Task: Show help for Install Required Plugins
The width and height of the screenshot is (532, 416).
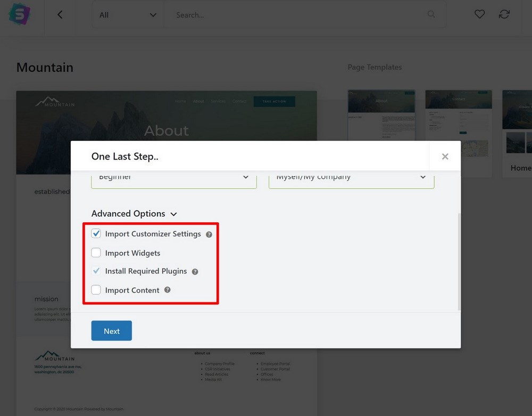Action: point(195,271)
